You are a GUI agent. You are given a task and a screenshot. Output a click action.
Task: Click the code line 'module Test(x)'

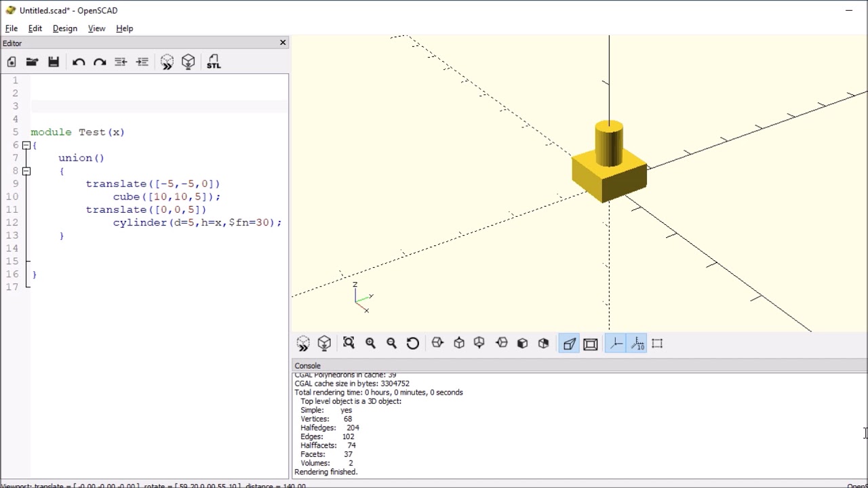click(x=77, y=132)
